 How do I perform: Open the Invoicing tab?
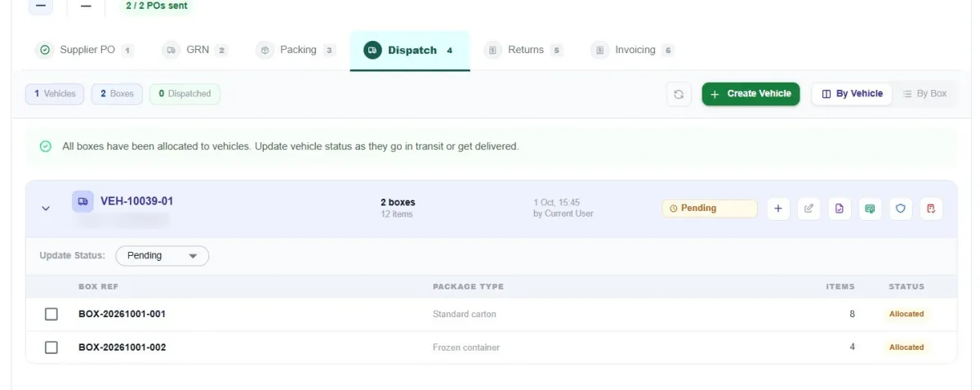tap(633, 50)
